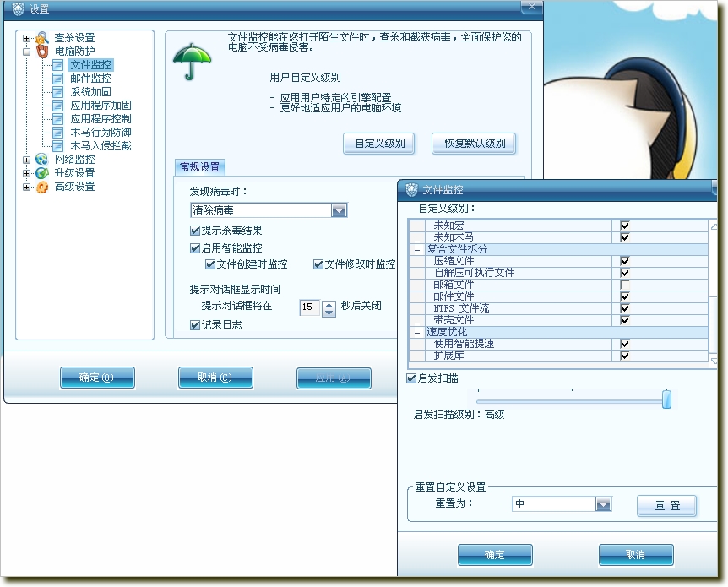Collapse the 复合文件拆分 group

[417, 250]
